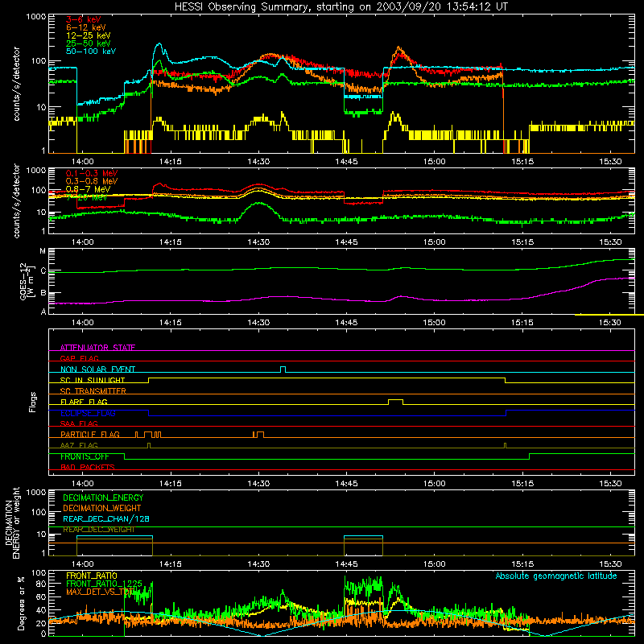This screenshot has width=644, height=644.
Task: Click the SC_TRANSMITTER flag label
Action: [93, 390]
